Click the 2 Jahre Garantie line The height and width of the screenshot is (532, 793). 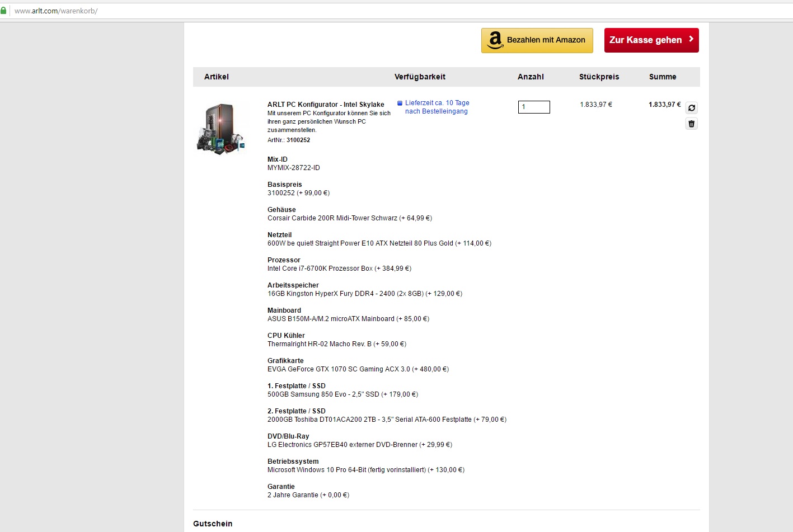308,495
